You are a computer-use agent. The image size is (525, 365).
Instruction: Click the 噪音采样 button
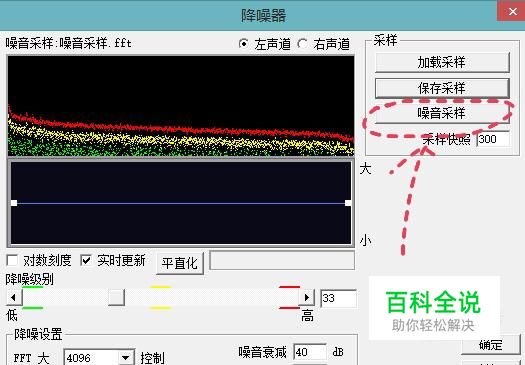point(441,113)
